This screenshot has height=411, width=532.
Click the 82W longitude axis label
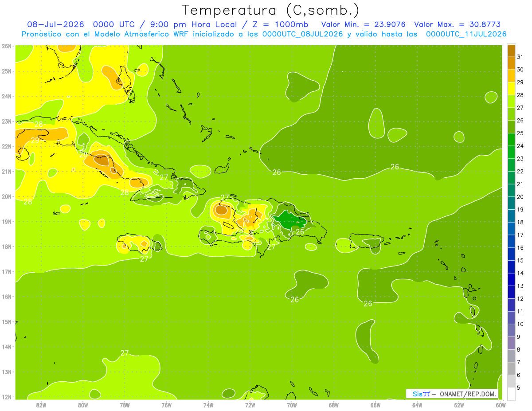tap(41, 405)
